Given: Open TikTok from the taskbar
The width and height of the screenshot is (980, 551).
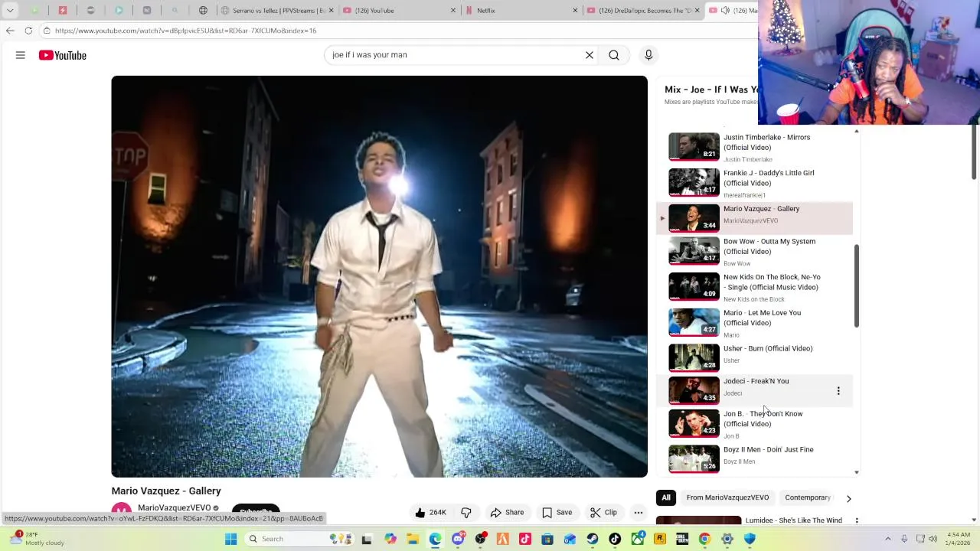Looking at the screenshot, I should [x=615, y=539].
